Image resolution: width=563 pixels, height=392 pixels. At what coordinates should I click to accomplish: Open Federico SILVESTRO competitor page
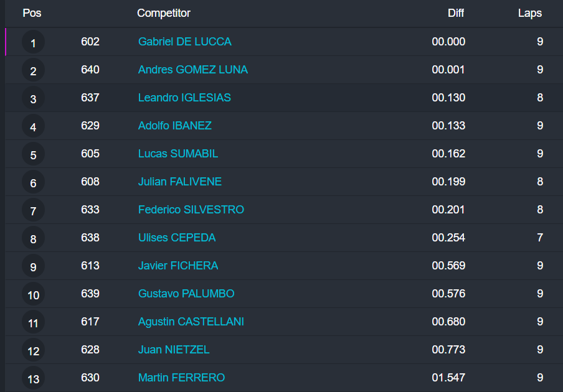tap(191, 210)
